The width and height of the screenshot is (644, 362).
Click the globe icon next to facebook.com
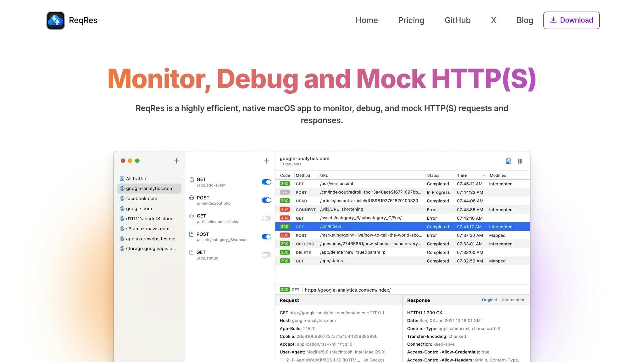pyautogui.click(x=122, y=199)
